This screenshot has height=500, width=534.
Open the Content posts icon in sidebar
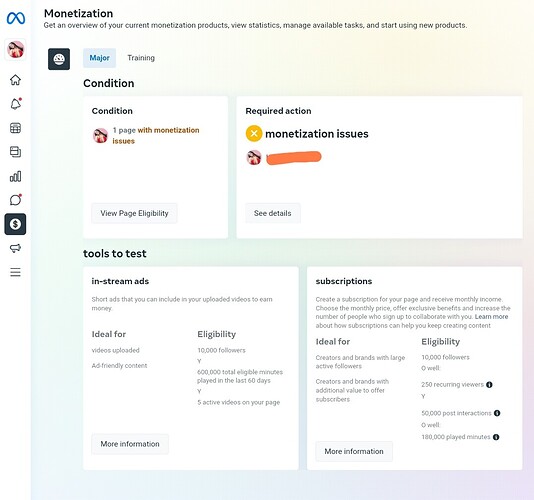(x=15, y=152)
